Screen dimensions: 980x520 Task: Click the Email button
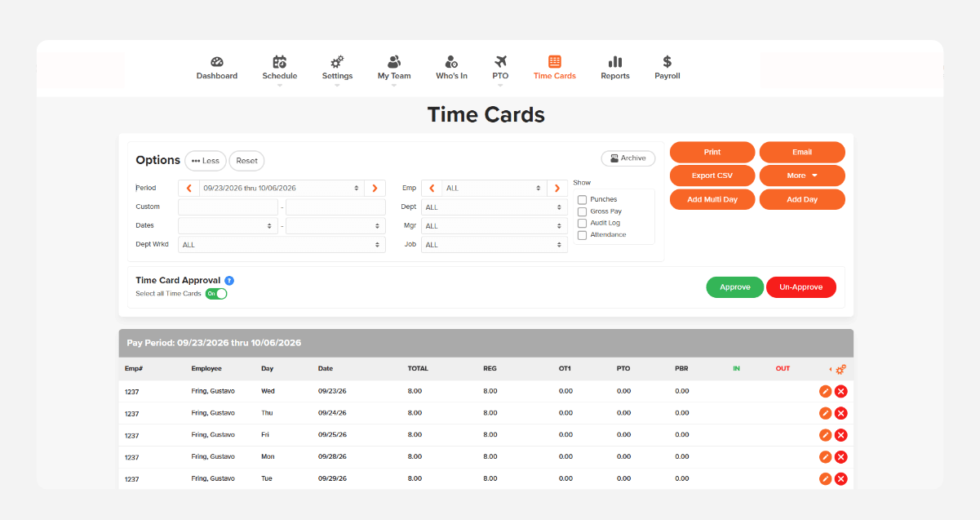[802, 152]
